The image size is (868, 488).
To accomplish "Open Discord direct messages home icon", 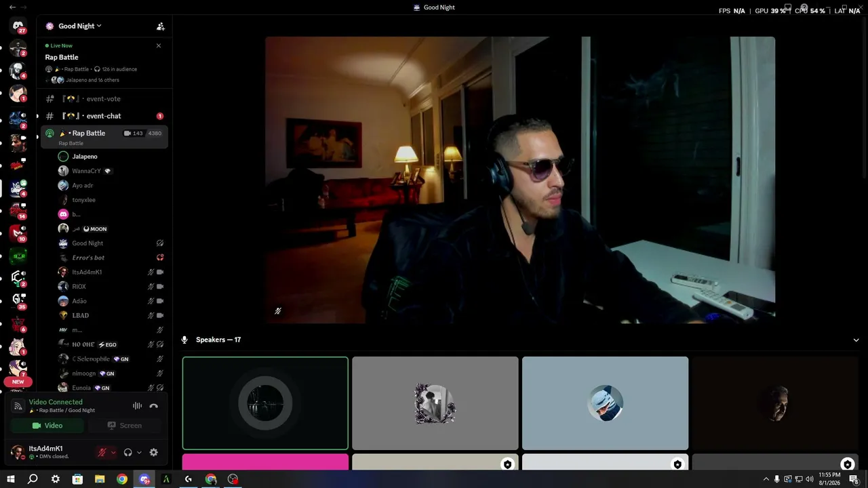I will (x=18, y=26).
